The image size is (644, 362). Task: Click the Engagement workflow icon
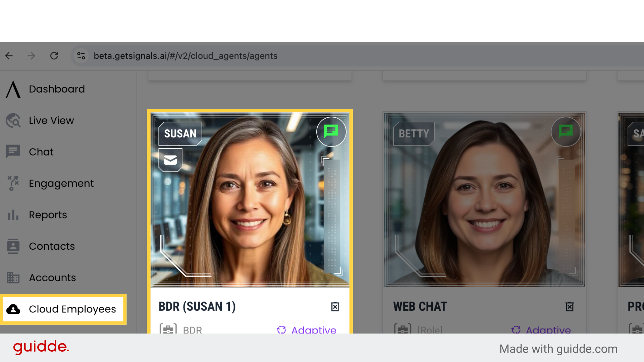[x=13, y=183]
